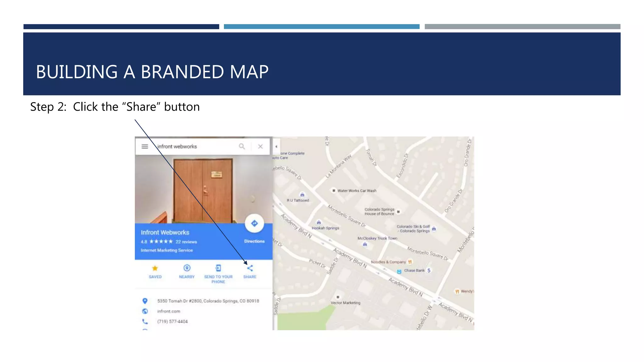Clear the search with the X icon
Viewport: 644px width, 362px height.
[x=260, y=146]
